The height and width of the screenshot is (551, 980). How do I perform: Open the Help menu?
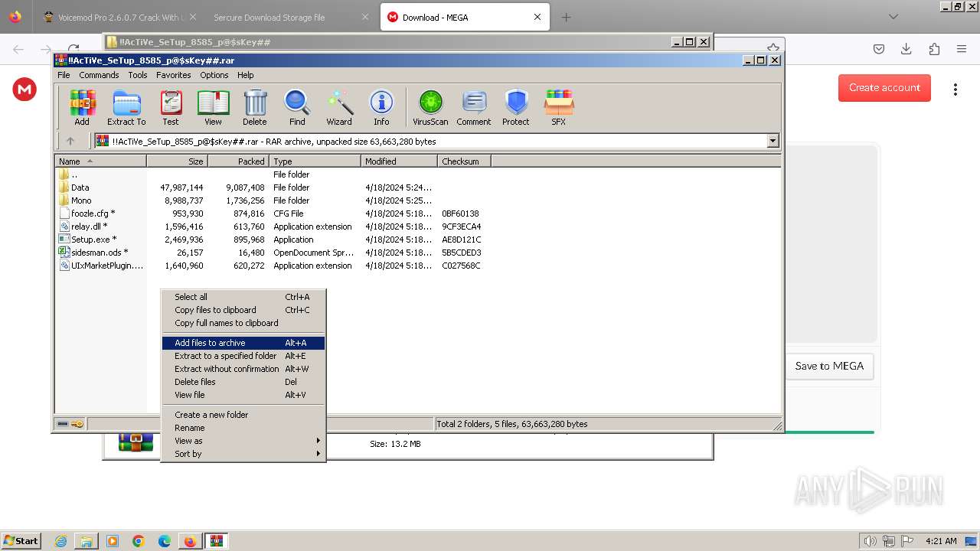click(245, 75)
